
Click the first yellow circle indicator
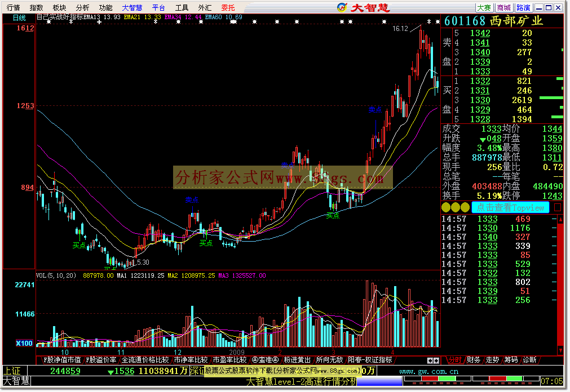coord(446,207)
